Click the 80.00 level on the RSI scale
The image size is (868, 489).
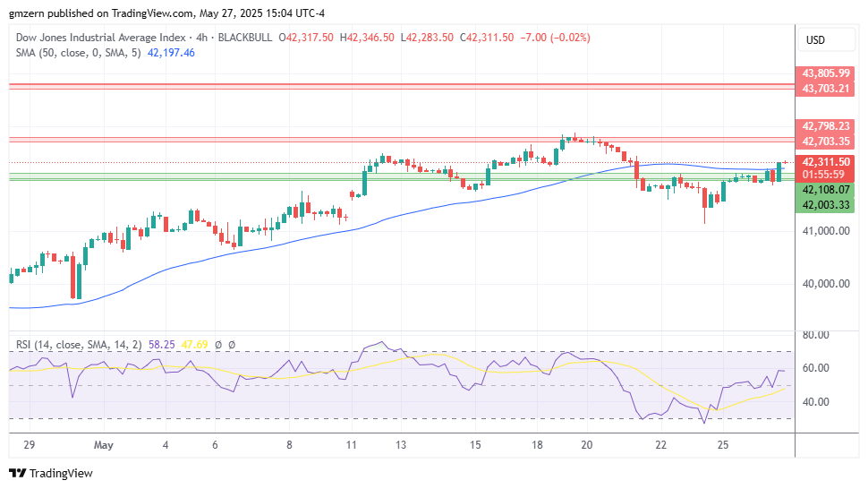click(x=816, y=335)
